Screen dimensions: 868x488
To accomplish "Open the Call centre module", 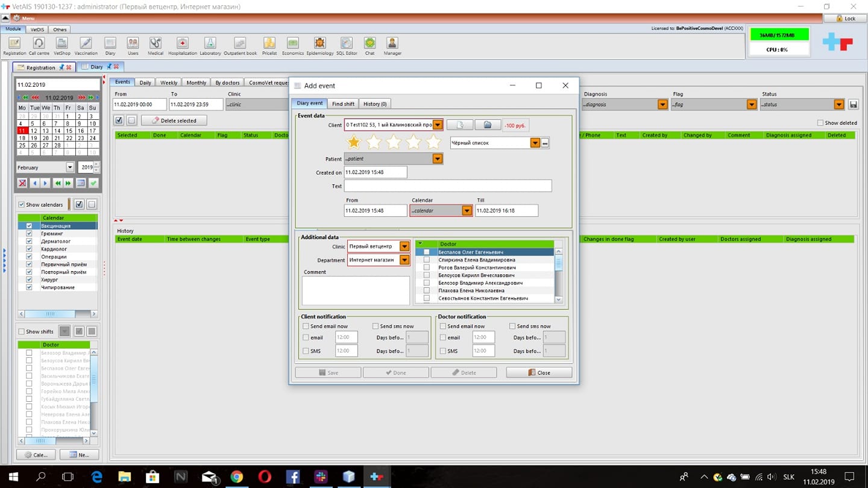I will click(39, 46).
